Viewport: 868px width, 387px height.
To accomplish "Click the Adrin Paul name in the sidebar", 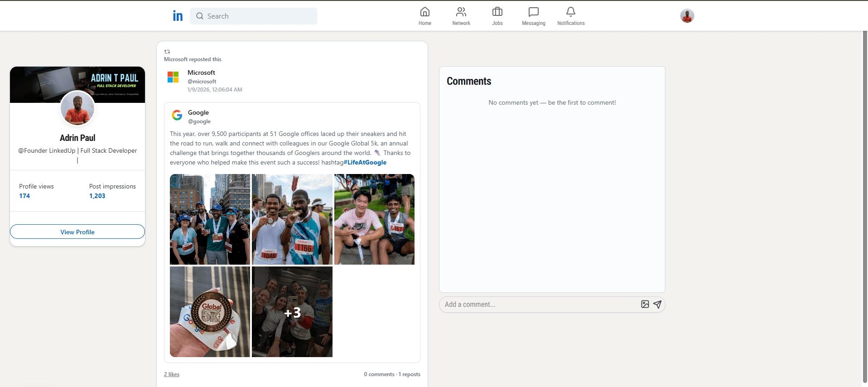I will pyautogui.click(x=77, y=138).
